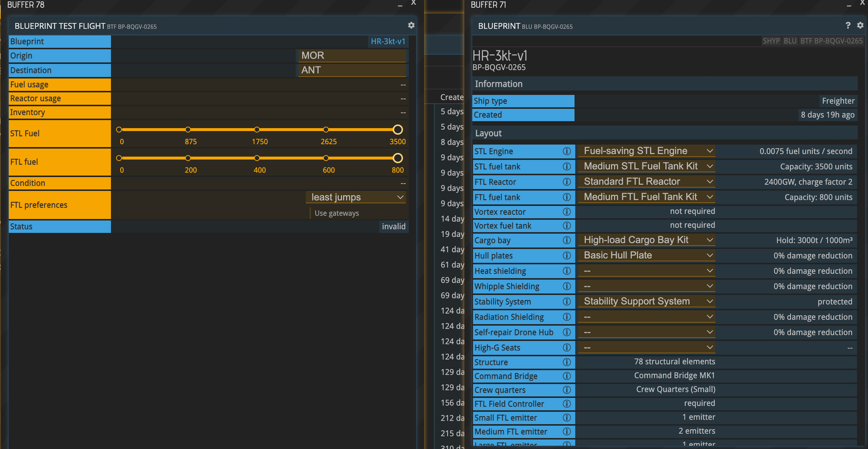The height and width of the screenshot is (449, 868).
Task: Open the Fuel-saving STL Engine dropdown
Action: 647,151
